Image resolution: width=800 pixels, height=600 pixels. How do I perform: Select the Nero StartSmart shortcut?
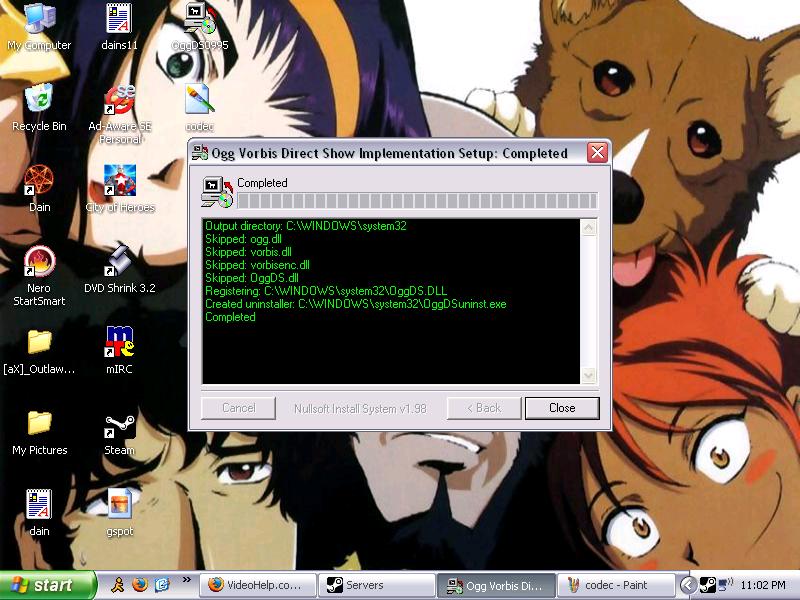pyautogui.click(x=39, y=276)
